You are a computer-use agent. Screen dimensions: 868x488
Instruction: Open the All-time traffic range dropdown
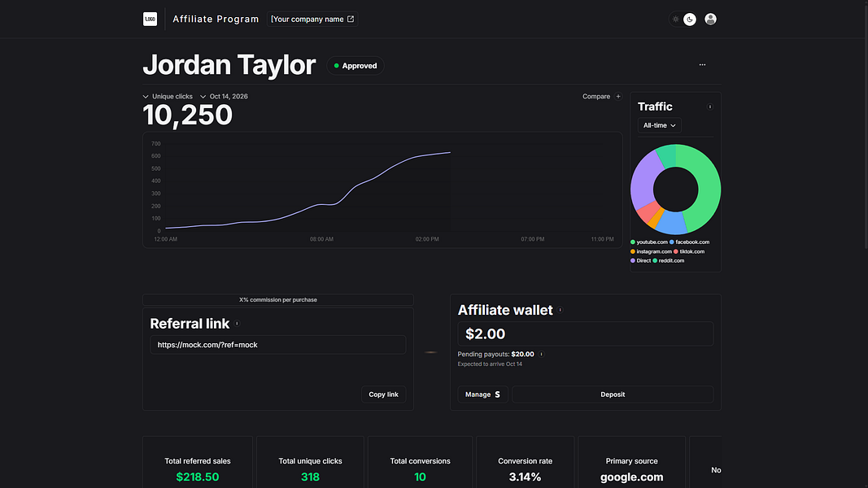click(x=659, y=125)
